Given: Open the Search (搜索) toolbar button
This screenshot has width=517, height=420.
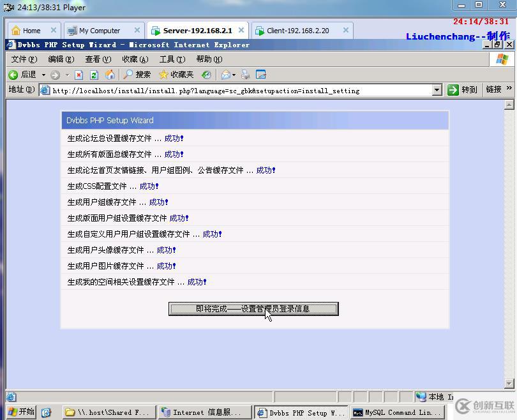Looking at the screenshot, I should pyautogui.click(x=137, y=75).
